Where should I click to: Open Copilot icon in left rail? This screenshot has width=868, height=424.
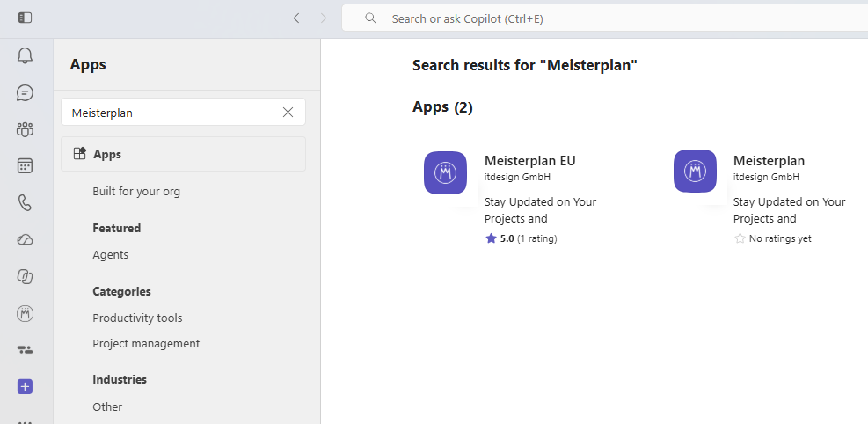(25, 276)
